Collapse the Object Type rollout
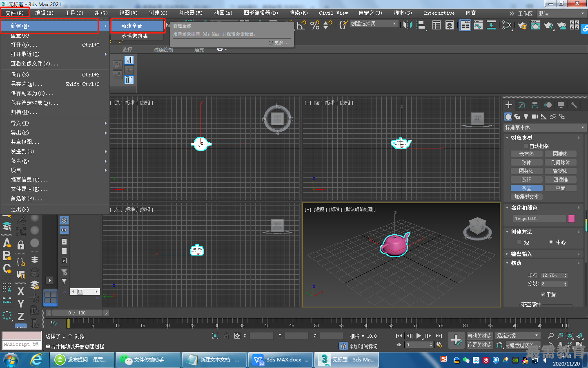The image size is (588, 368). 521,138
